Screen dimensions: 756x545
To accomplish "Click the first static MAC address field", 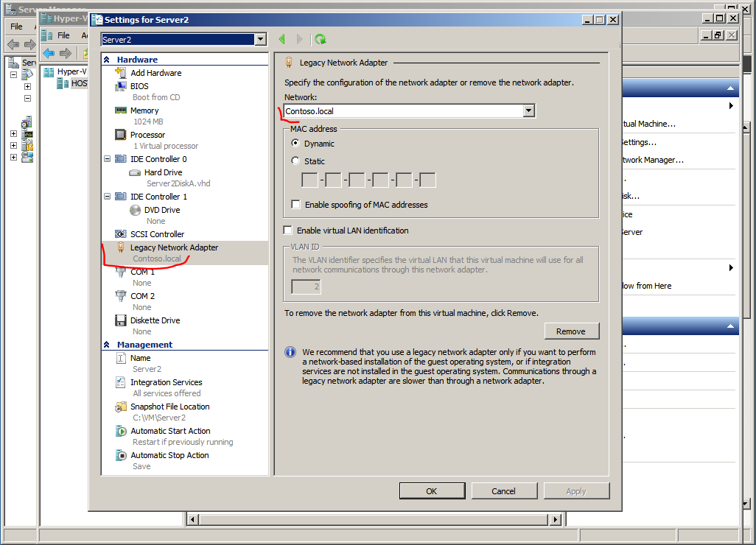I will (x=309, y=180).
